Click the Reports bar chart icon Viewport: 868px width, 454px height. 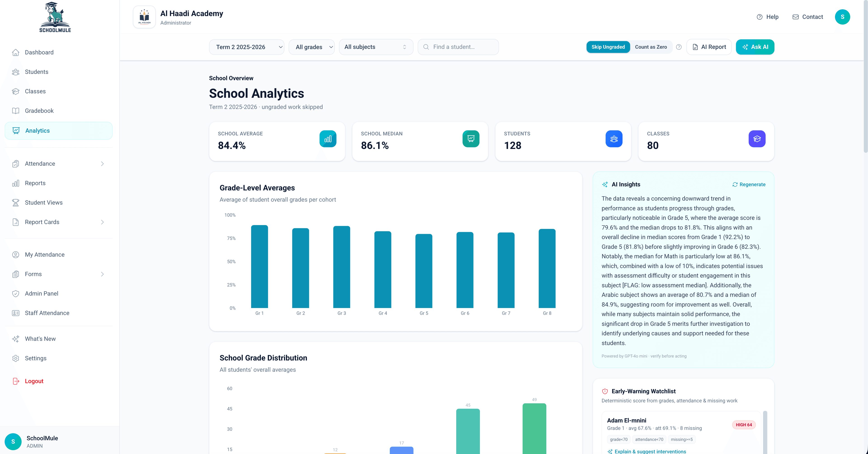[16, 183]
